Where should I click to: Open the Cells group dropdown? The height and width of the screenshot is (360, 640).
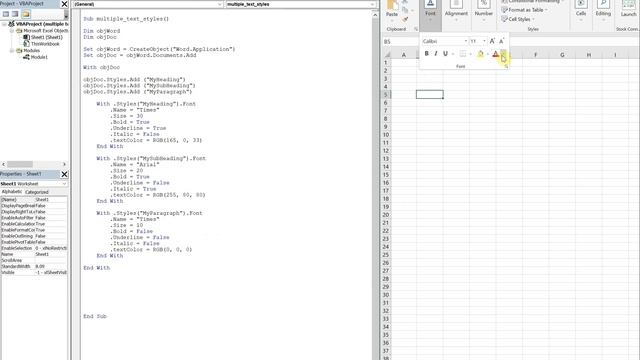click(581, 11)
